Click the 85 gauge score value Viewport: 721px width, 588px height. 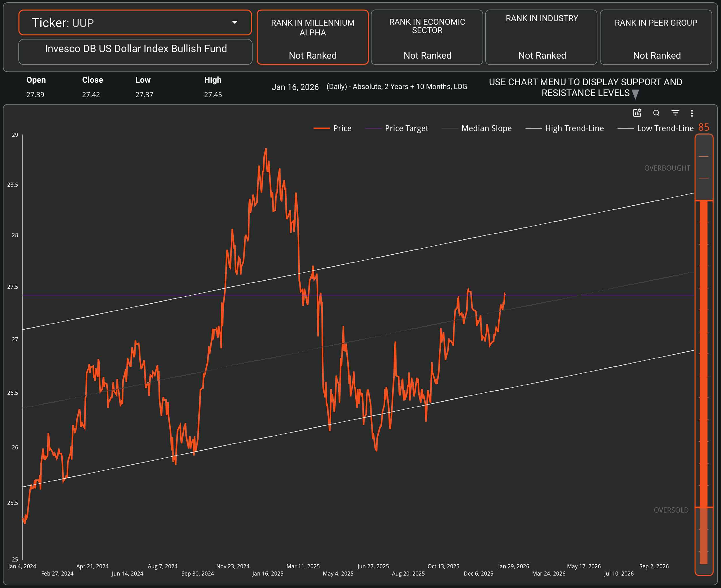tap(704, 127)
